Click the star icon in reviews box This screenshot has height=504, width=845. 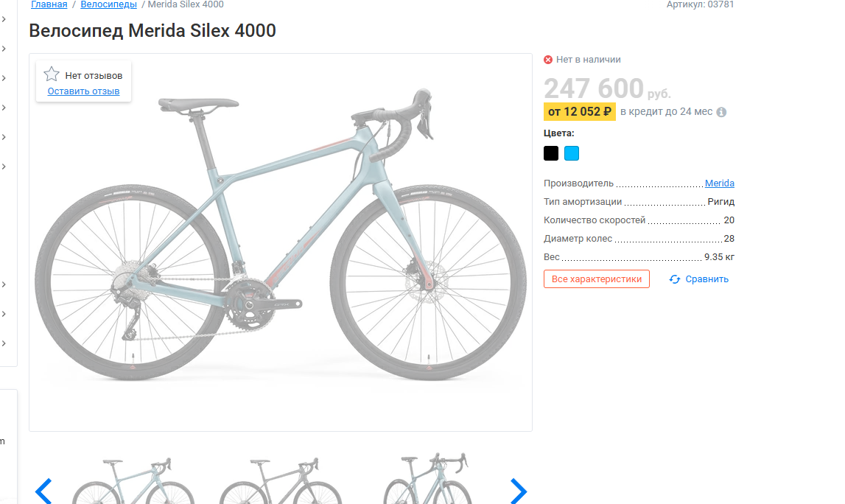[x=52, y=74]
